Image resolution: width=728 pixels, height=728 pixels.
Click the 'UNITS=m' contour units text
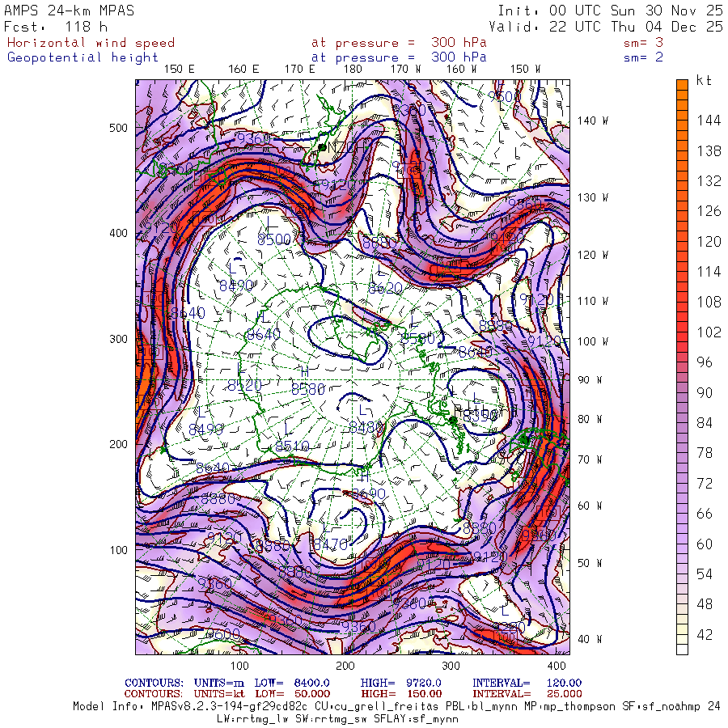218,683
